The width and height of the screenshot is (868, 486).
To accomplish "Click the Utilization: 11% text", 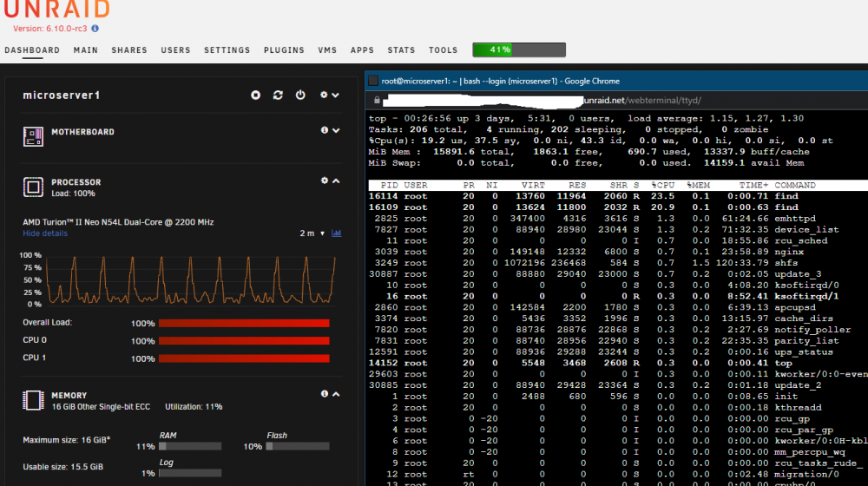I will pos(194,407).
